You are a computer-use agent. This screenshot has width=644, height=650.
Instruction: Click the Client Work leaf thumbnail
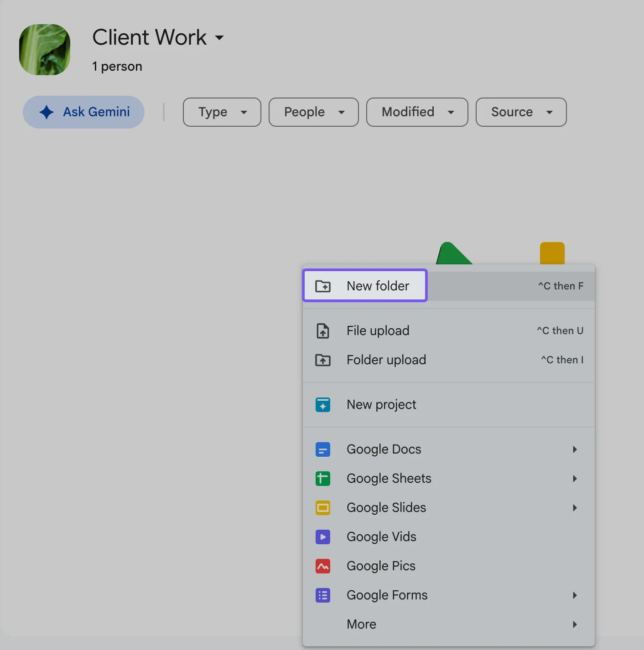coord(45,50)
